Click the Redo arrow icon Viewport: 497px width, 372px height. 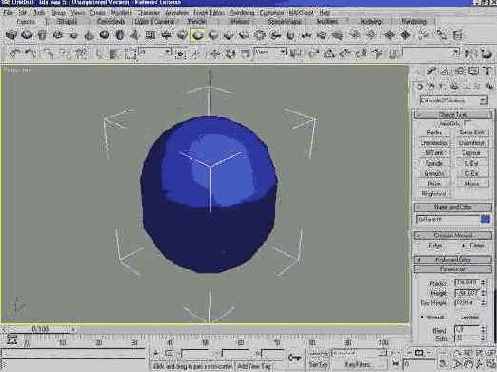(x=30, y=53)
